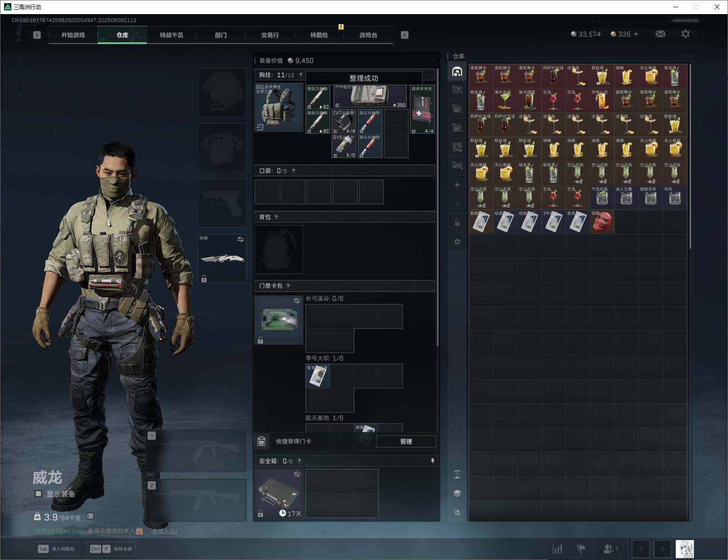The image size is (728, 560).
Task: Select the active 仓库 warehouse tab
Action: tap(122, 35)
